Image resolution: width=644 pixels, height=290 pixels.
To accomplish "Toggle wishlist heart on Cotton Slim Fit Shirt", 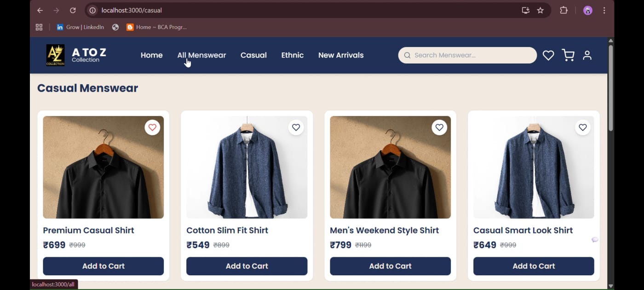I will point(296,128).
